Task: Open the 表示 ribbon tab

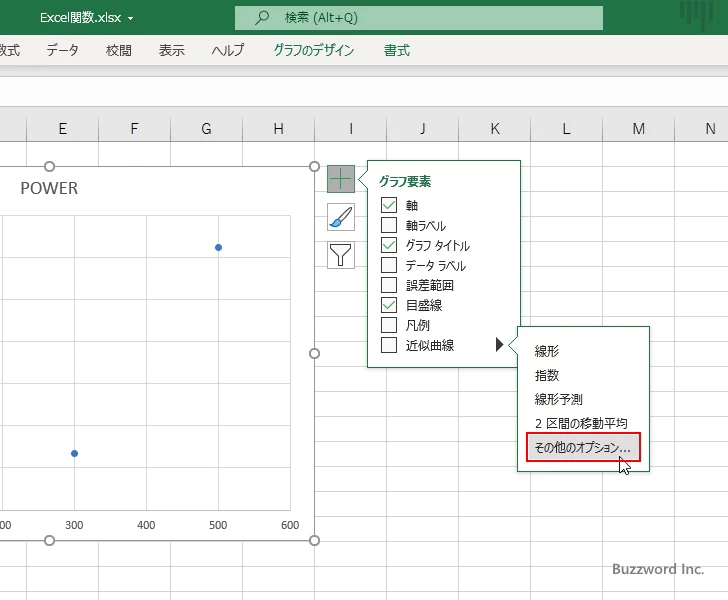Action: tap(172, 50)
